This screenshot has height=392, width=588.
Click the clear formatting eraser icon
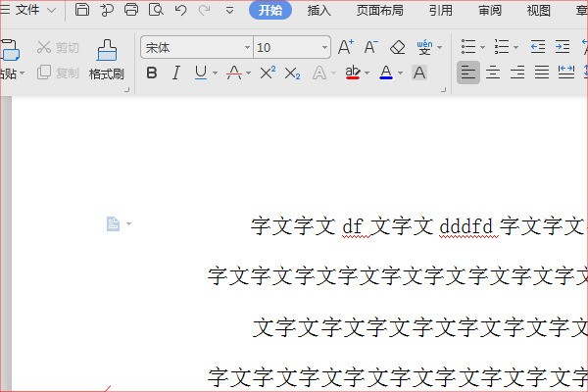[397, 47]
